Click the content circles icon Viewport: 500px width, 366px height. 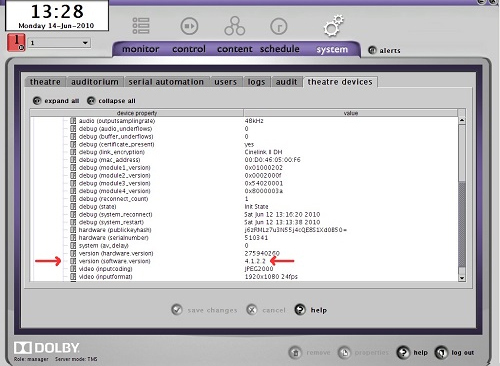point(235,26)
